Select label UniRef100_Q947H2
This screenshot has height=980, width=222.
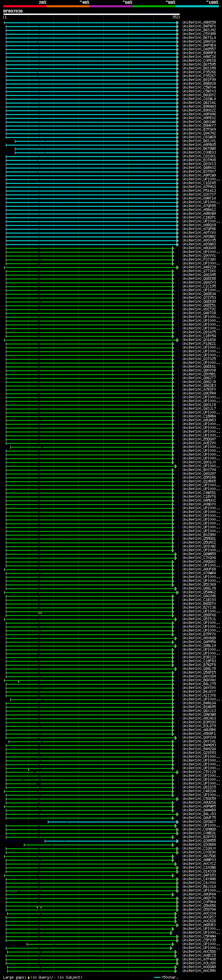[x=199, y=133]
